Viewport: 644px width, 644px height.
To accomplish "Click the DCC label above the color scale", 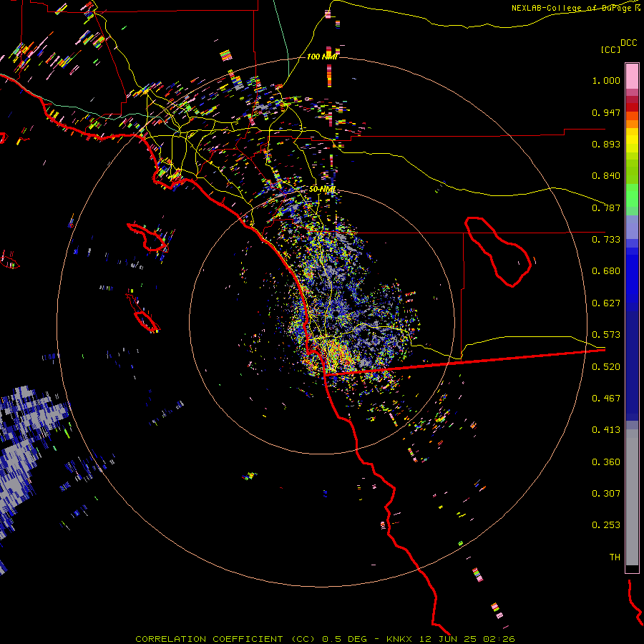I will point(628,43).
